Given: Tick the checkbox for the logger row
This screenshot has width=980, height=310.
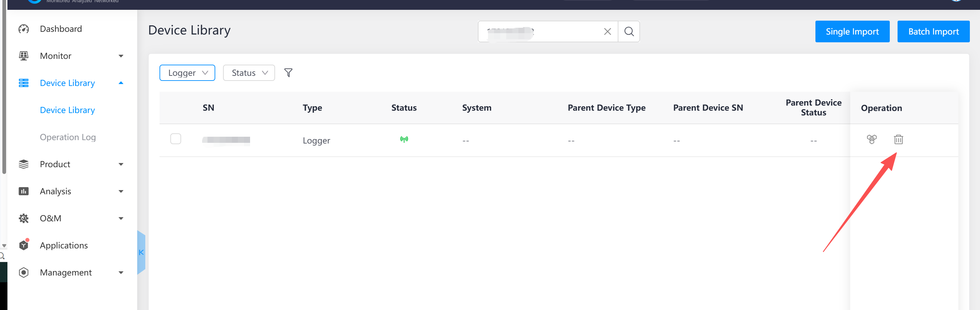Looking at the screenshot, I should click(175, 139).
